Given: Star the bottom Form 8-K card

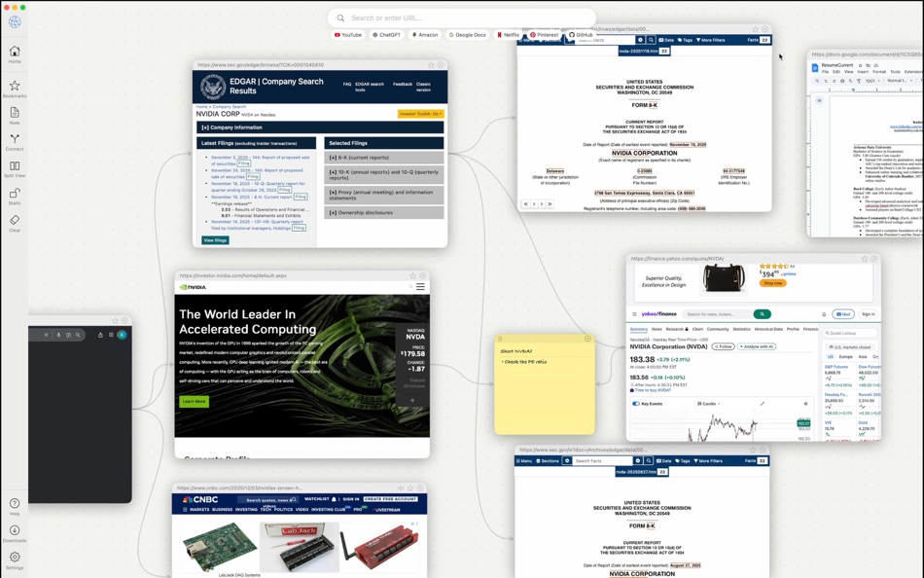Looking at the screenshot, I should click(x=753, y=450).
